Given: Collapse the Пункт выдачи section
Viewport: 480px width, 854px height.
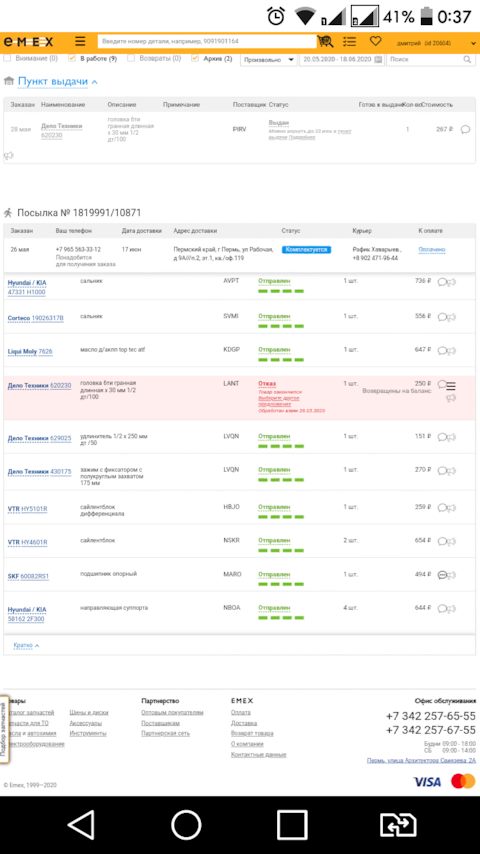Looking at the screenshot, I should (x=58, y=82).
